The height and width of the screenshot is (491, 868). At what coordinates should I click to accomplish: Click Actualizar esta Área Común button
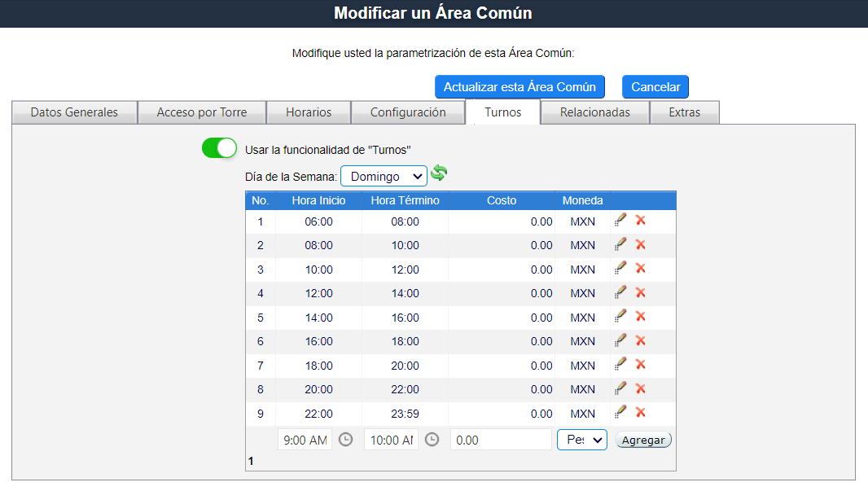[519, 87]
